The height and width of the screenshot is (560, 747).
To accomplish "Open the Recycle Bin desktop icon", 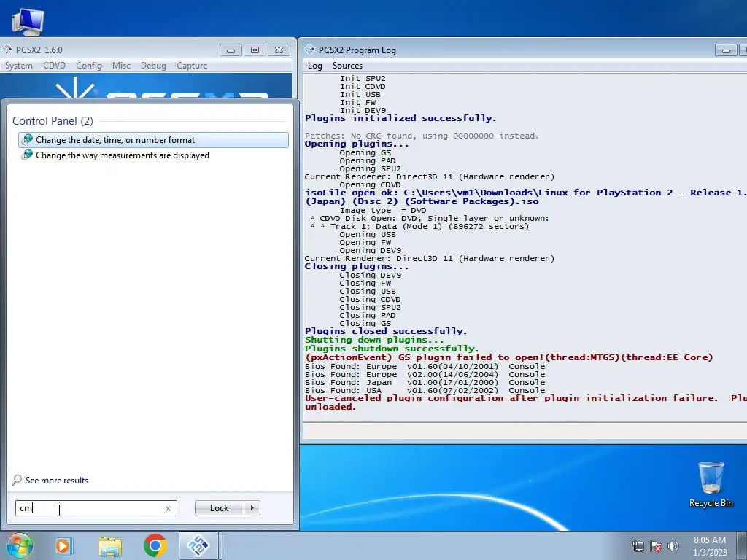I will 711,485.
